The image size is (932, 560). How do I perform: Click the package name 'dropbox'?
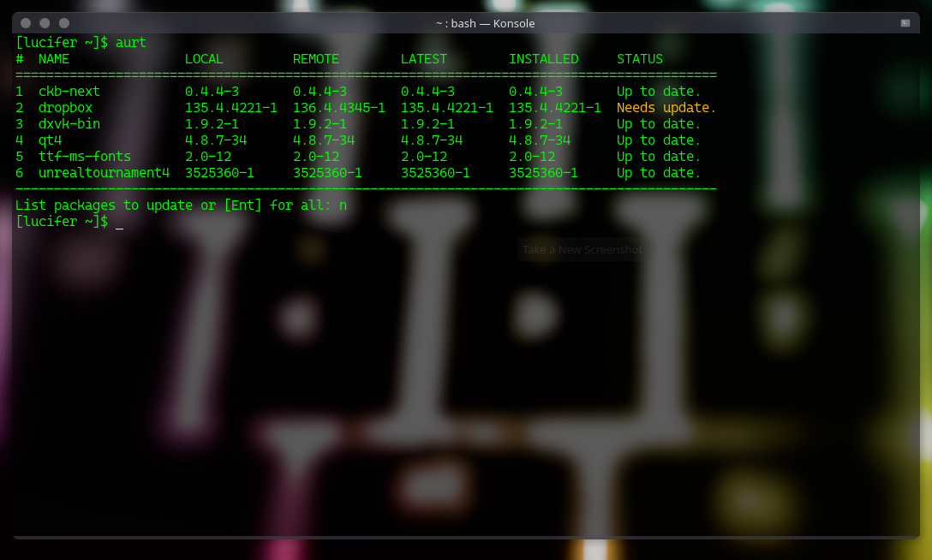coord(65,108)
